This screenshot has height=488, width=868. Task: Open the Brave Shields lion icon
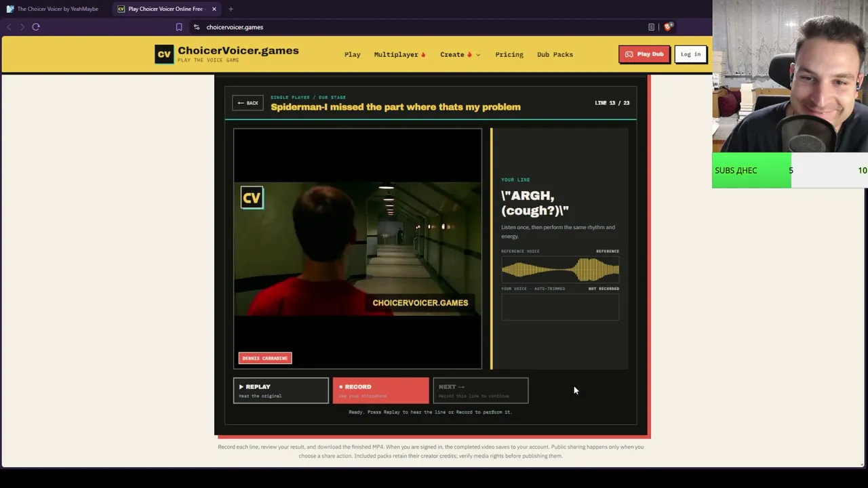(668, 27)
